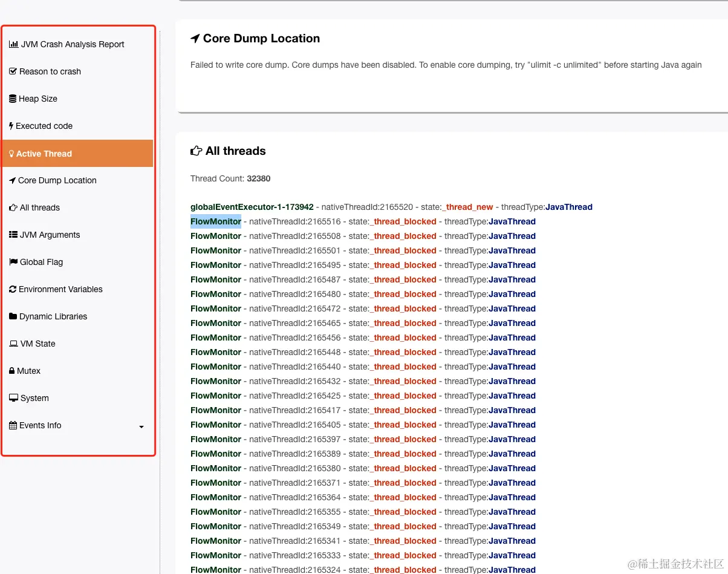Click FlowMonitor row with nativeThreadId 2165349

(x=363, y=526)
